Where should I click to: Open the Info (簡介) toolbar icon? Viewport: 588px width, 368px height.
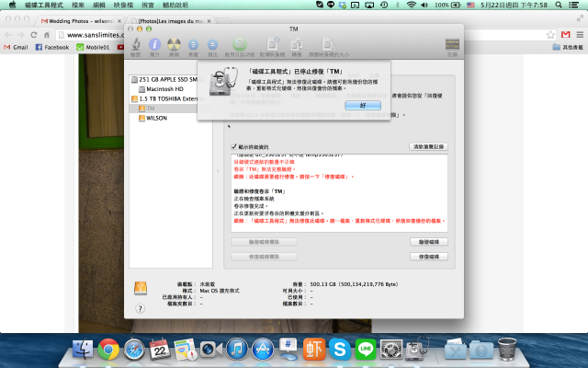click(x=154, y=44)
